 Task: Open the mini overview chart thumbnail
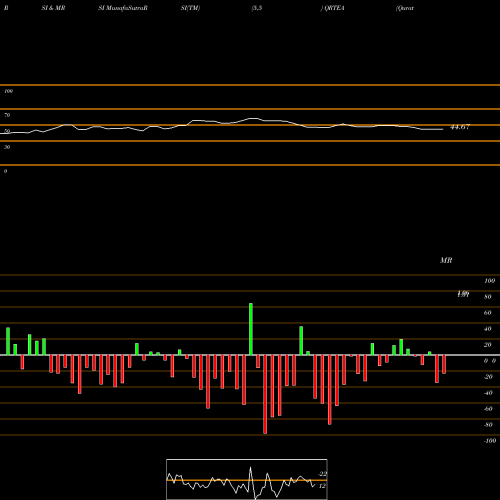pyautogui.click(x=247, y=479)
